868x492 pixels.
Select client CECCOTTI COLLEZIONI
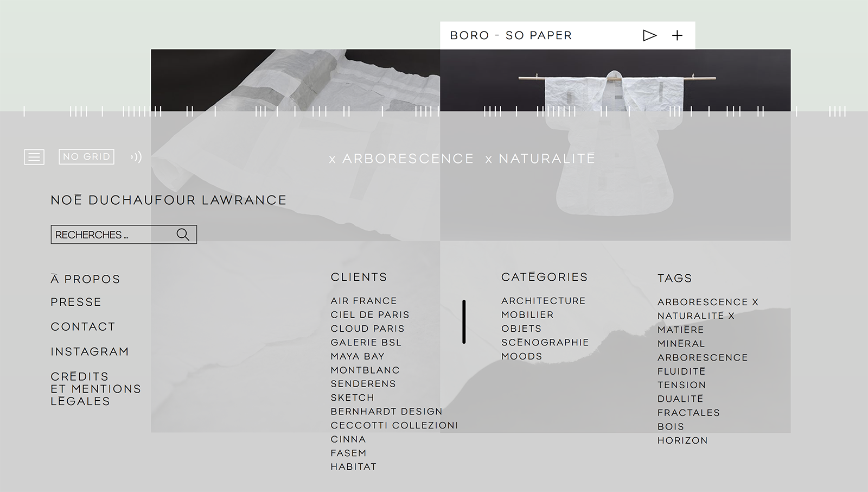(x=394, y=425)
